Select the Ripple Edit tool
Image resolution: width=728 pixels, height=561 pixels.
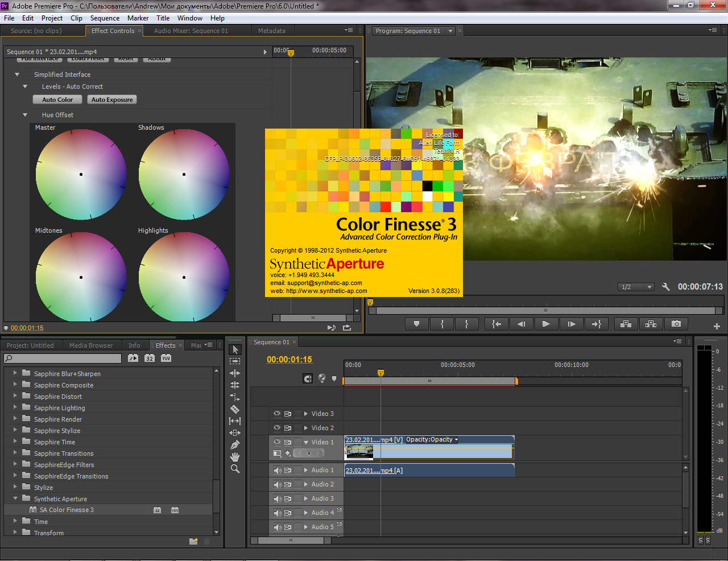pos(235,373)
